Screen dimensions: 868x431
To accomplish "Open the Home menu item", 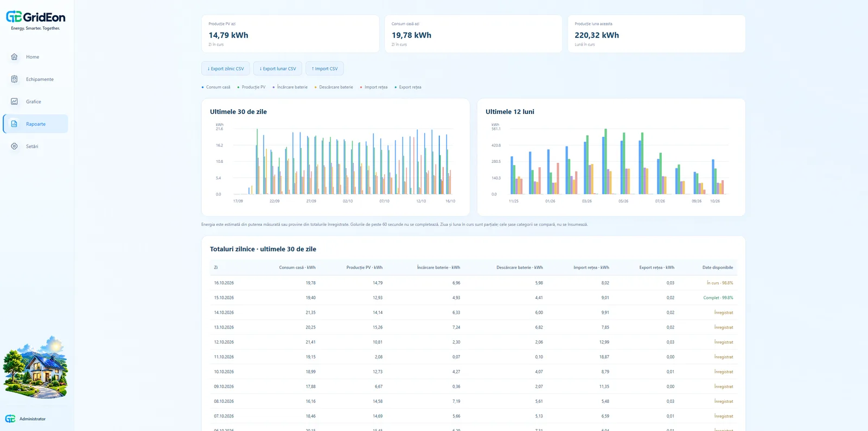I will tap(36, 57).
